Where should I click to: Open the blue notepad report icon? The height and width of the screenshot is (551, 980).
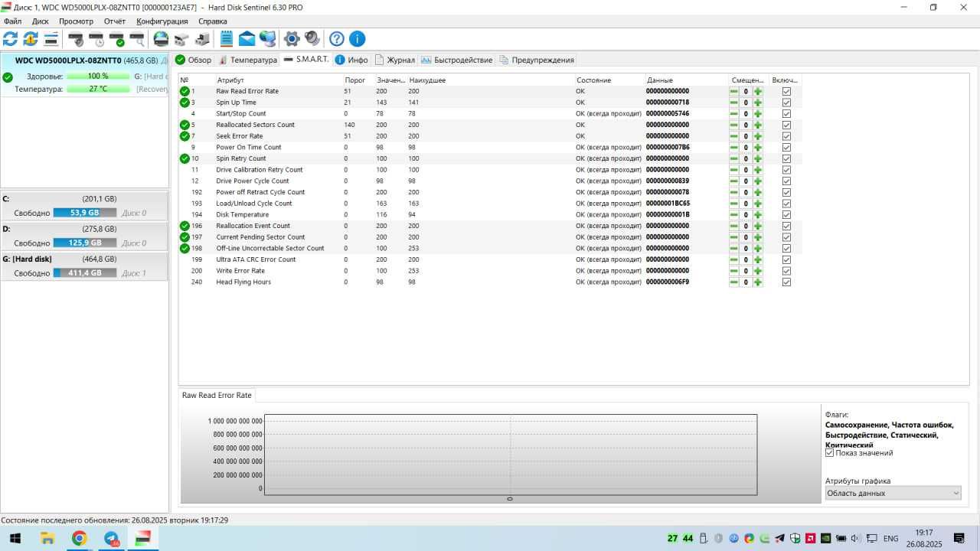pos(227,39)
